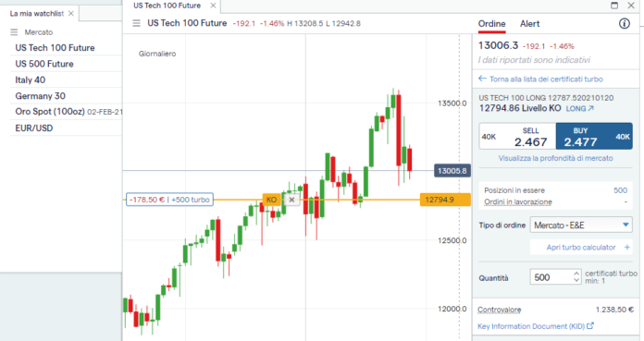Image resolution: width=644 pixels, height=341 pixels.
Task: Close the US Tech 100 Future chart tab
Action: click(x=213, y=6)
